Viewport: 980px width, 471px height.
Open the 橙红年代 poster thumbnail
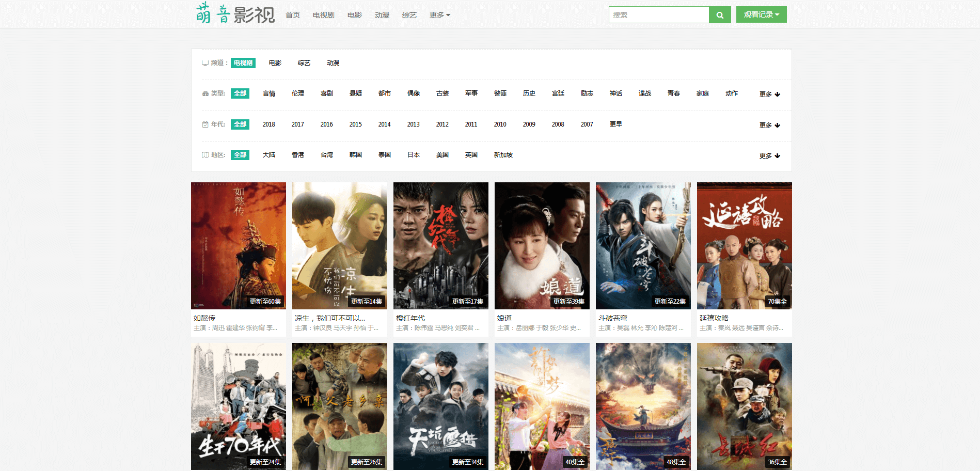(x=441, y=246)
